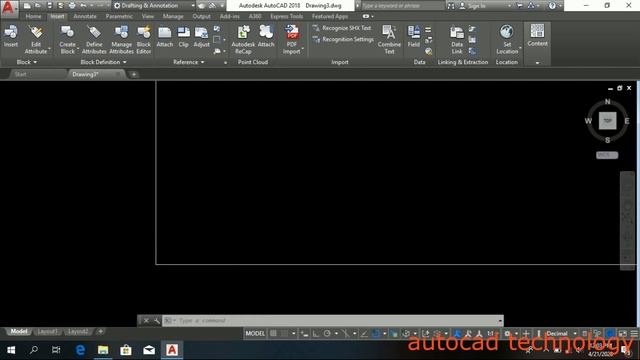Open the Content explorer
Image resolution: width=640 pixels, height=360 pixels.
(537, 35)
